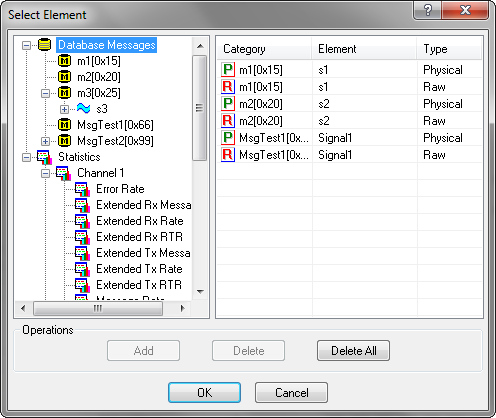Click the s3 signal wave icon
496x418 pixels.
tap(83, 108)
